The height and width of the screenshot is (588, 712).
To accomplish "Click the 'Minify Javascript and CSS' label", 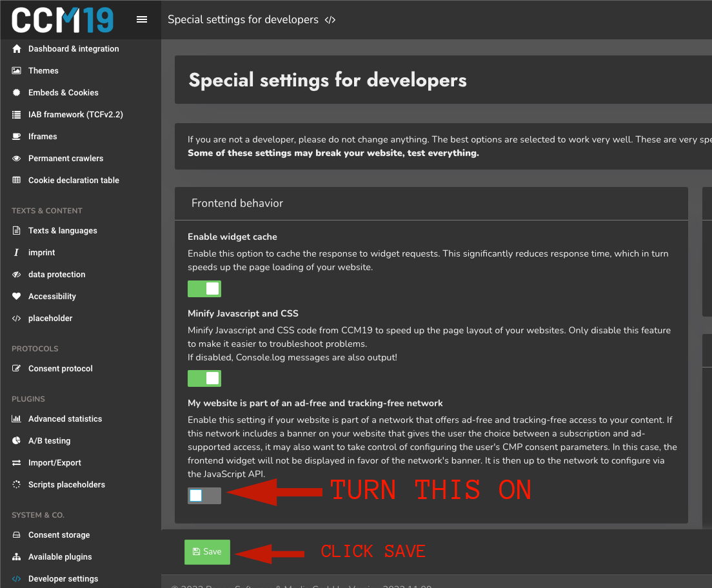I will (x=243, y=313).
